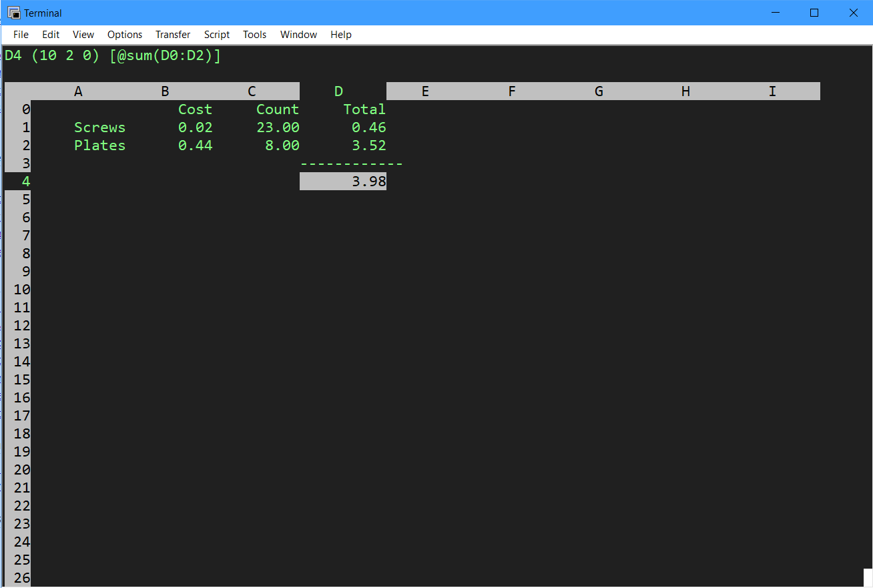Image resolution: width=873 pixels, height=588 pixels.
Task: Click the D4 cell reference on status line
Action: pos(13,55)
